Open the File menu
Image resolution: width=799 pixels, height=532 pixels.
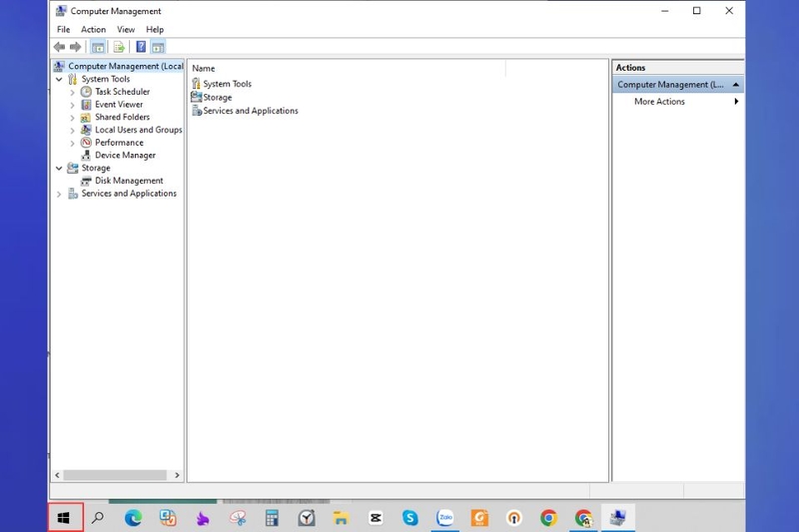point(63,30)
